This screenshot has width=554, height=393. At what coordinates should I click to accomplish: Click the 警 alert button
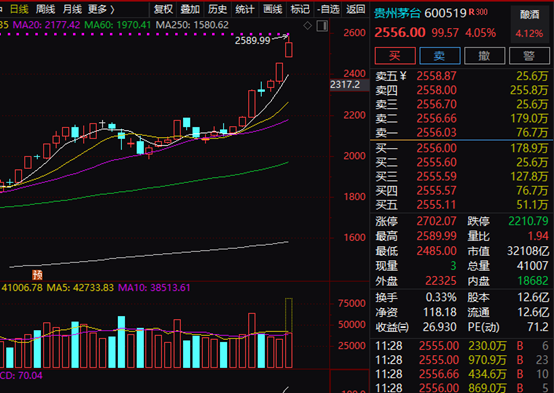529,56
